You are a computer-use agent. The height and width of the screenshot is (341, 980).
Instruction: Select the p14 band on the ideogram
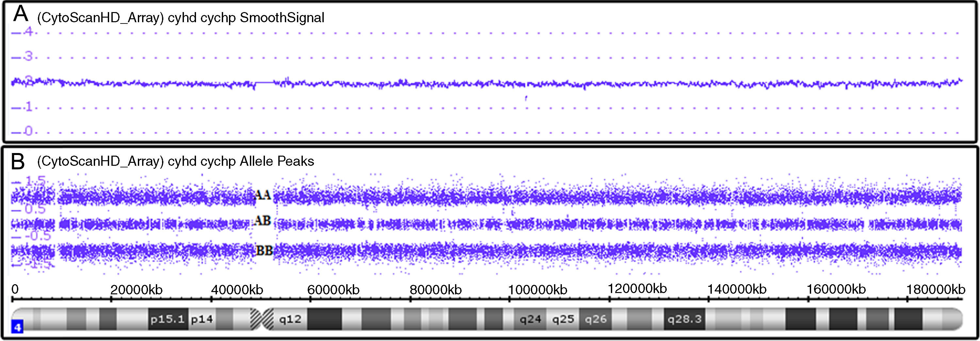click(202, 319)
